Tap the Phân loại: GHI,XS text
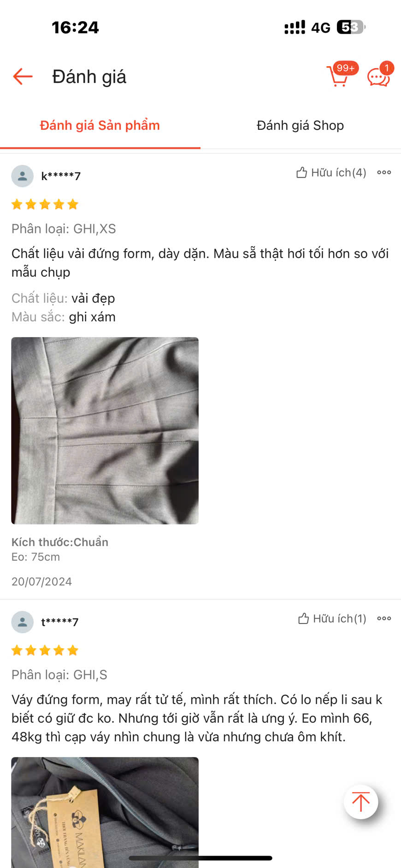The image size is (401, 868). (64, 229)
